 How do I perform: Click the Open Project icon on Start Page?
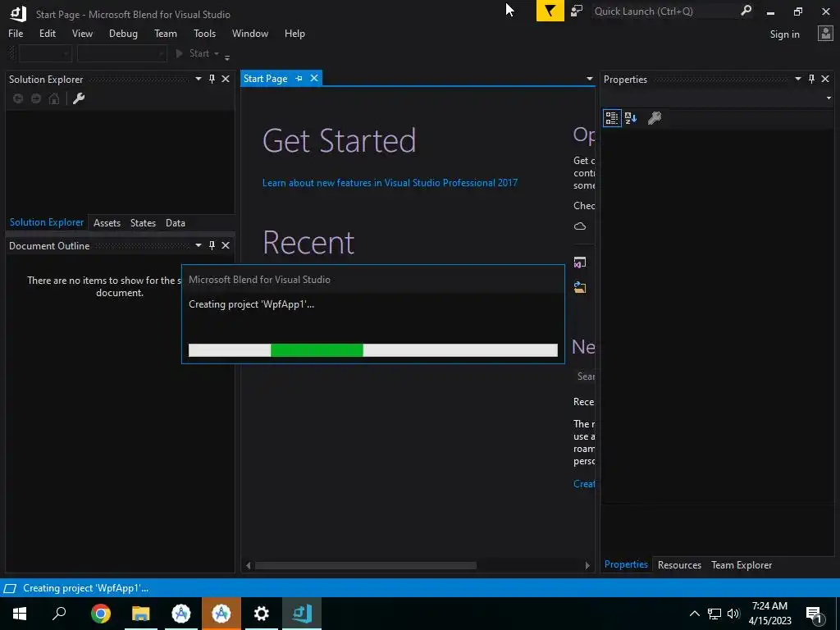[x=580, y=262]
